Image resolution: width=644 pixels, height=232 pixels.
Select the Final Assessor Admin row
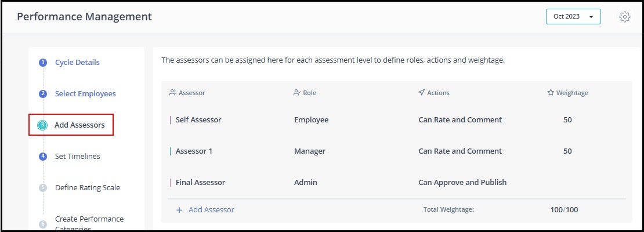point(397,182)
